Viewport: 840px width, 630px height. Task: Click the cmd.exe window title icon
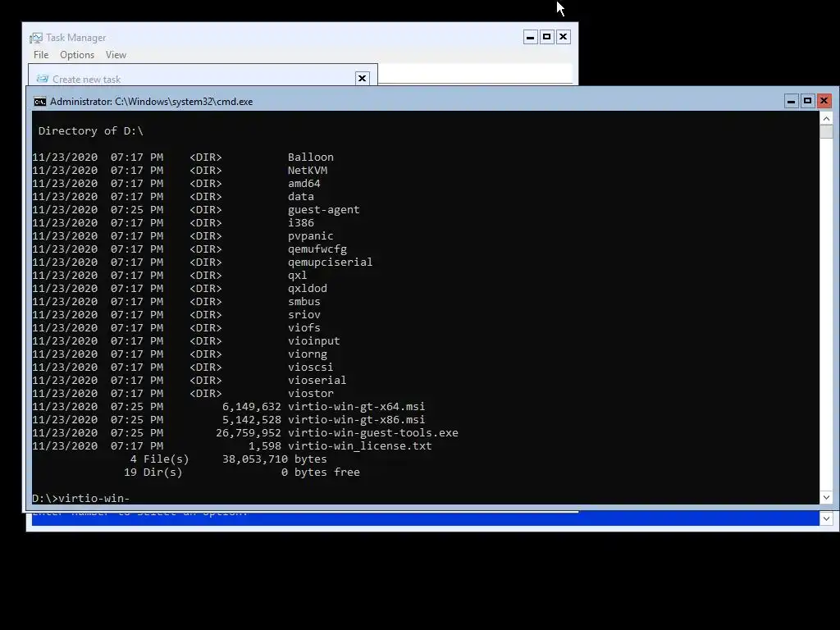(39, 102)
